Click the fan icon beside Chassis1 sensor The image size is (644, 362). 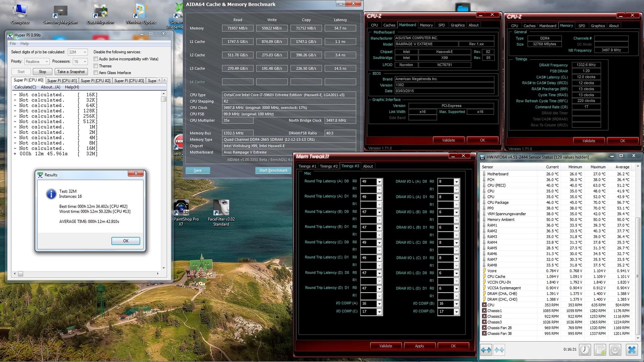click(484, 311)
